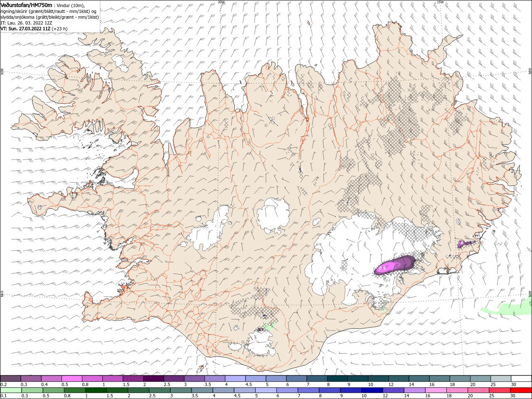Click the 20W longitude label
Image resolution: width=532 pixels, height=399 pixels.
tap(221, 2)
